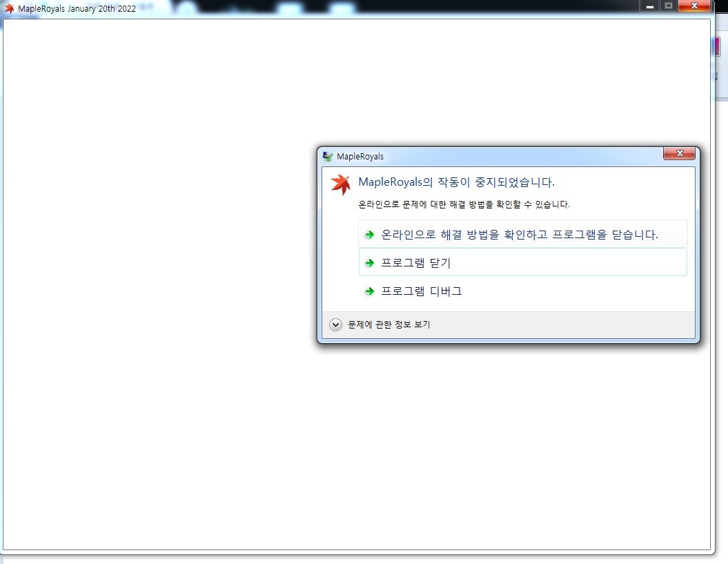Screen dimensions: 728x564
Task: Choose the 프로그램 디버그 option
Action: click(422, 291)
